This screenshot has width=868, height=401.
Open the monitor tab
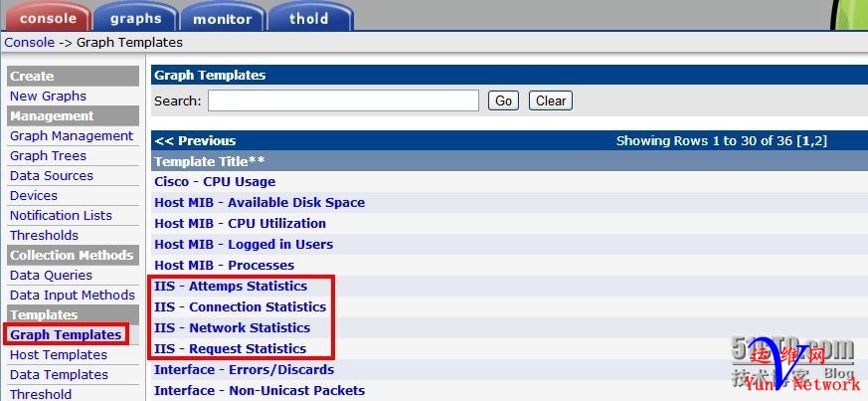coord(223,17)
